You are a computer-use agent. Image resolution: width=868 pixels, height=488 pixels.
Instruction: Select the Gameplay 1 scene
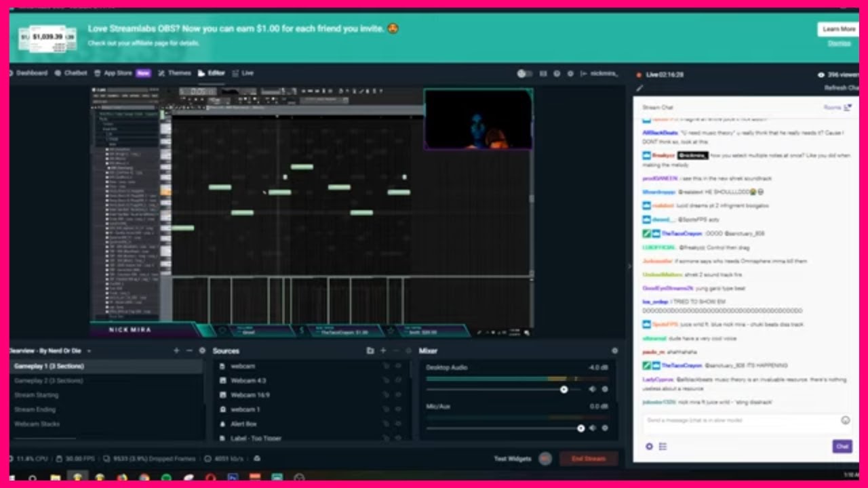pyautogui.click(x=106, y=366)
